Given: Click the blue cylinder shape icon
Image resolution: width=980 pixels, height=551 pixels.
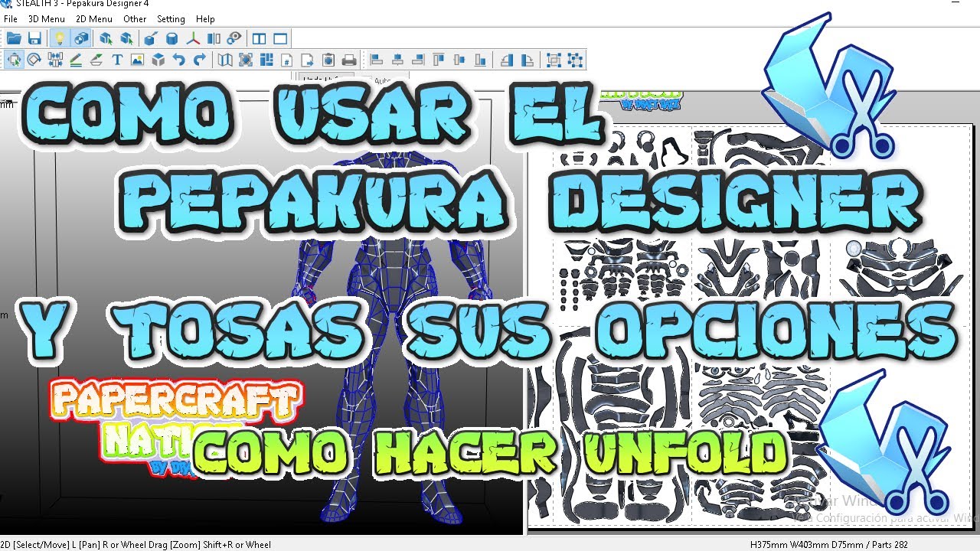Looking at the screenshot, I should coord(172,38).
